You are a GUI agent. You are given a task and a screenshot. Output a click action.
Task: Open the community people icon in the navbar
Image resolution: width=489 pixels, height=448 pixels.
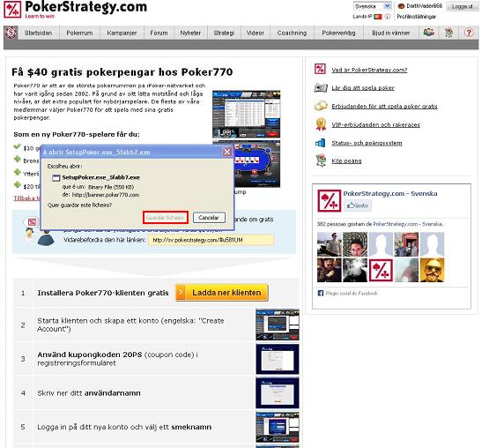click(429, 32)
